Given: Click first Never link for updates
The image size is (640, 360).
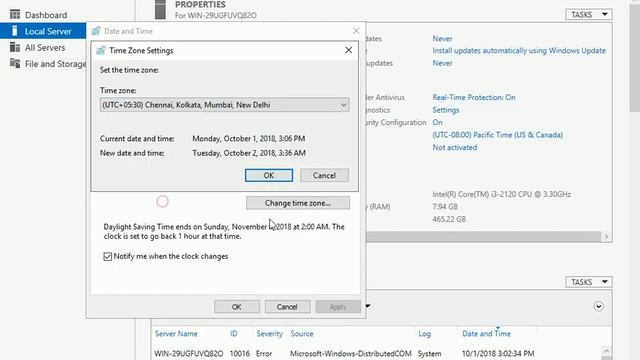Looking at the screenshot, I should pos(442,39).
